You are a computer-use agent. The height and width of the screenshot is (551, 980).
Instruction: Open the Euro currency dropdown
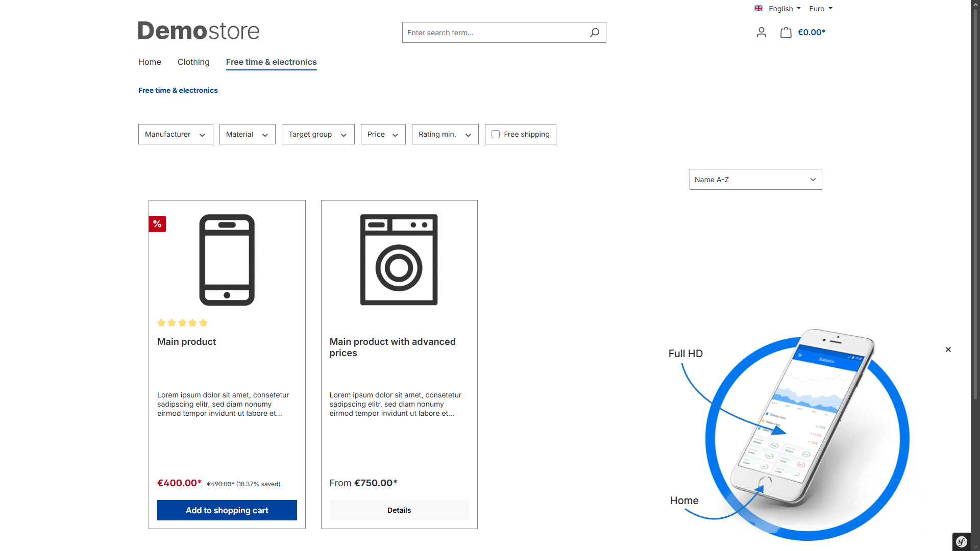tap(821, 9)
